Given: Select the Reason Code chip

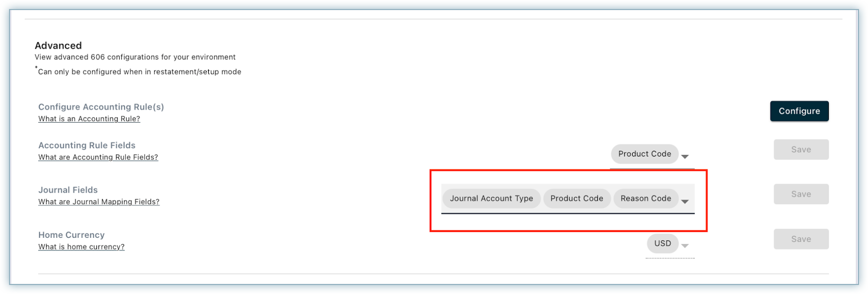Looking at the screenshot, I should 645,198.
